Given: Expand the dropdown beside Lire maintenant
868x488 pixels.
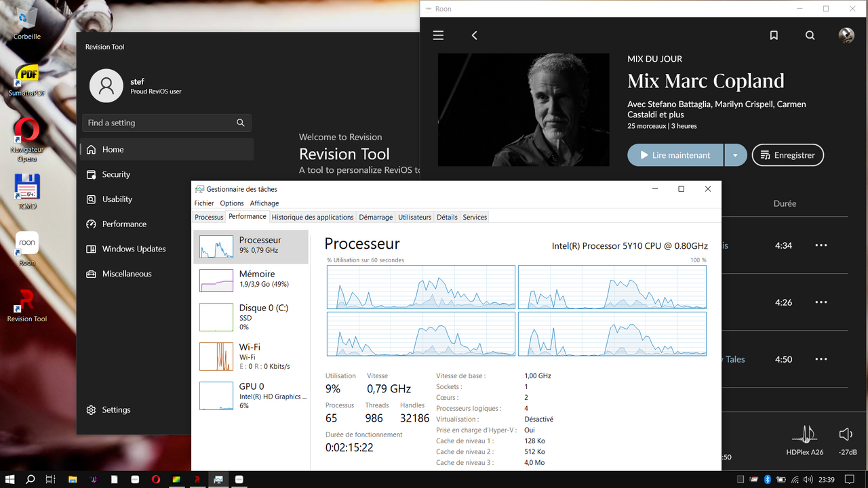Looking at the screenshot, I should pyautogui.click(x=735, y=155).
